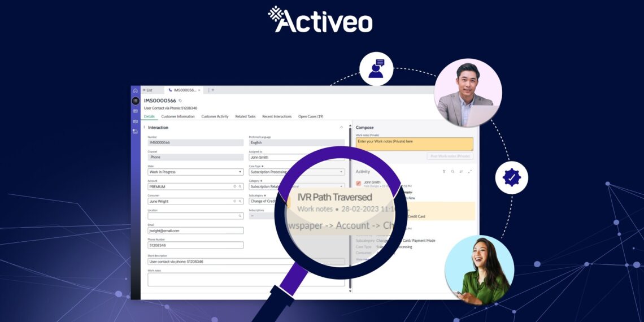Open the List tab
The width and height of the screenshot is (644, 322).
147,90
